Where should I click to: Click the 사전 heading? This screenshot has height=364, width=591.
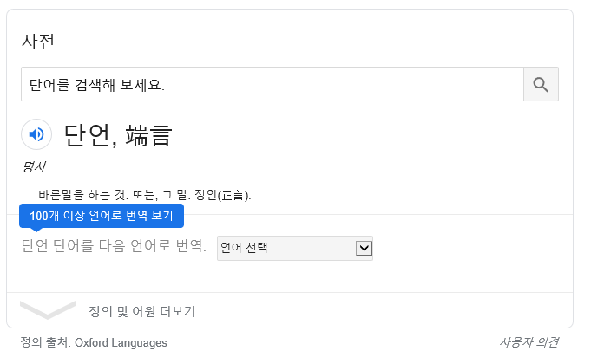[38, 41]
